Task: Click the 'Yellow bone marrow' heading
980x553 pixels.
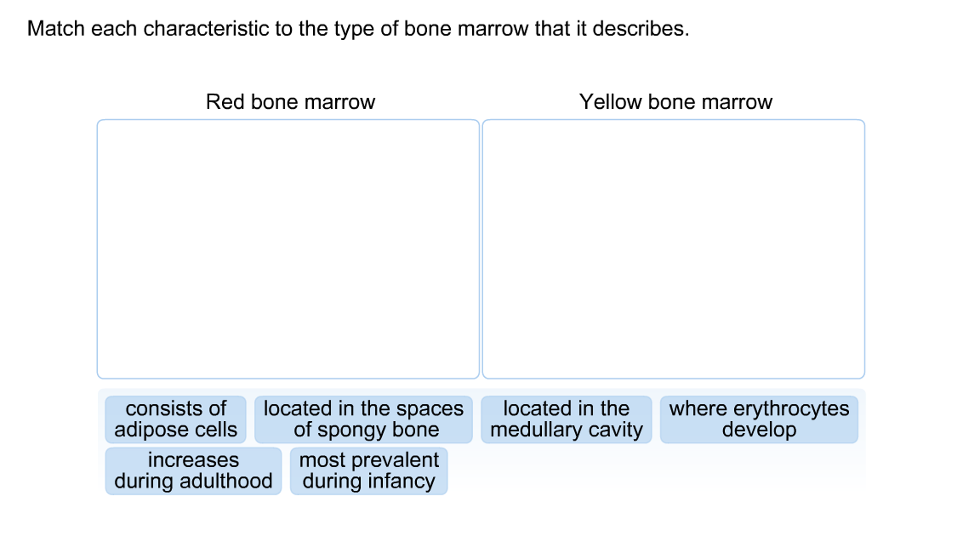Action: 676,101
